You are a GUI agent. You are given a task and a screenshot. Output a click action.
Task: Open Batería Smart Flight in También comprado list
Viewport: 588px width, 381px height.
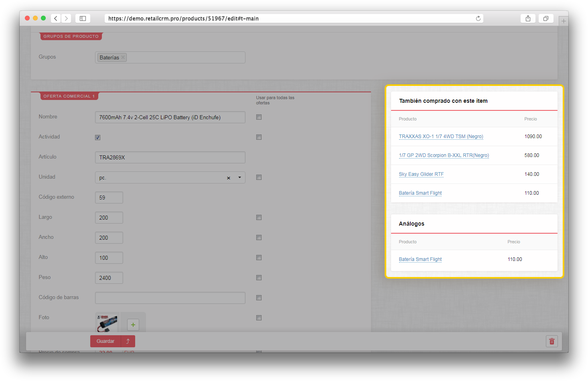point(420,193)
